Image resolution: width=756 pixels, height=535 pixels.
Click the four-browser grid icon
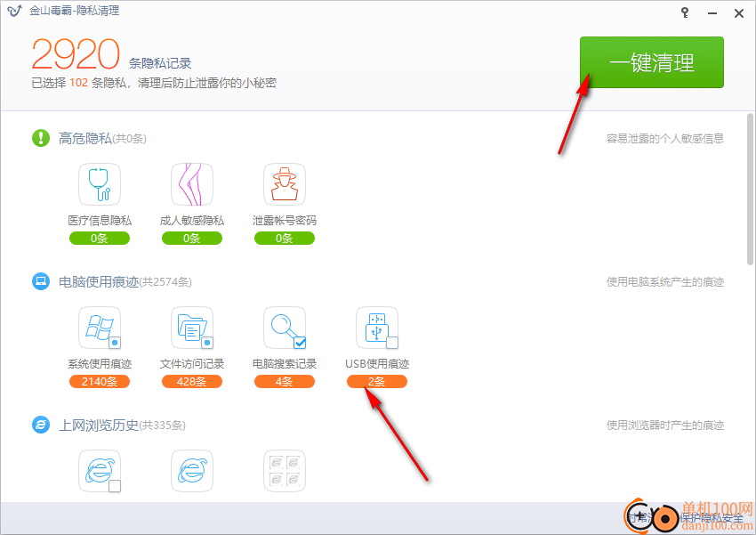click(x=285, y=471)
